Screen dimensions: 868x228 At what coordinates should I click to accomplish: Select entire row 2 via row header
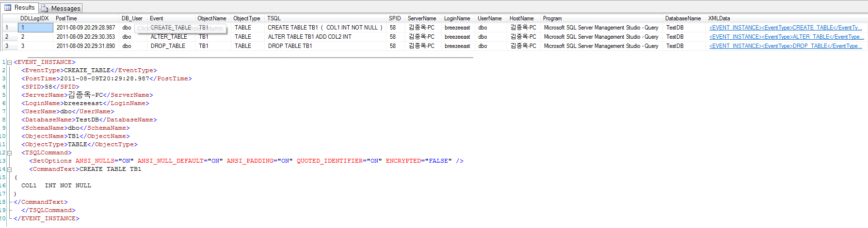click(x=10, y=37)
